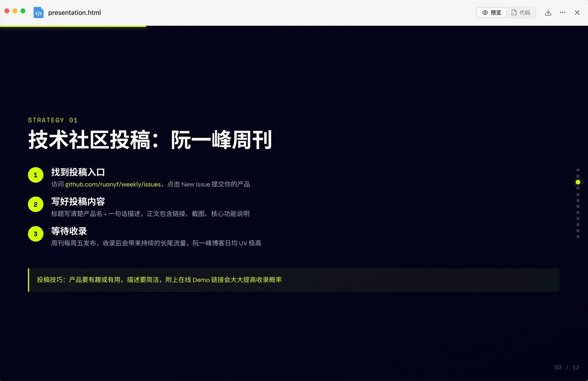Image resolution: width=588 pixels, height=381 pixels.
Task: Click the slide title 技术社区投稿：阮一峰周刊
Action: 150,140
